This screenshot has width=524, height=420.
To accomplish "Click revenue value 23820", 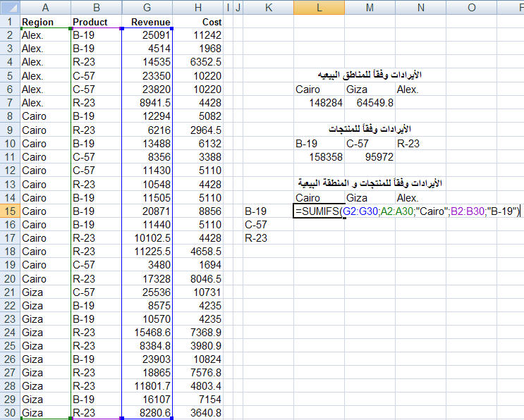I will click(156, 89).
